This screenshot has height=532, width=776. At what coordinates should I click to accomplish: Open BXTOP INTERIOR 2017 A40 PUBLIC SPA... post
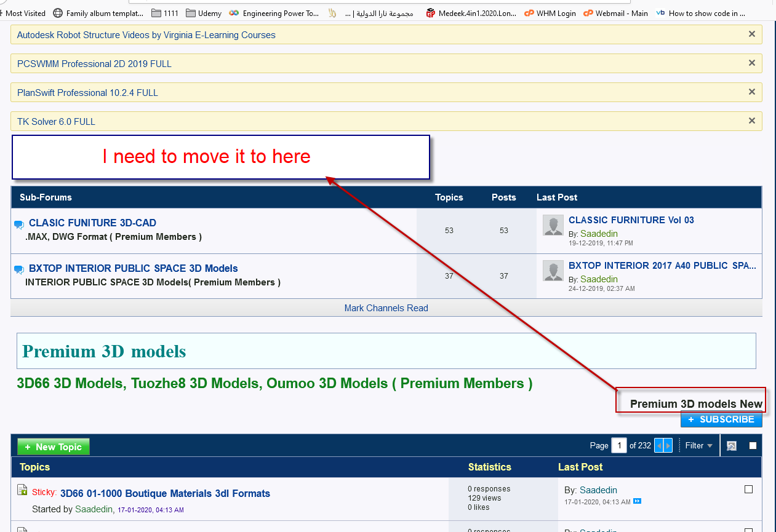click(662, 265)
